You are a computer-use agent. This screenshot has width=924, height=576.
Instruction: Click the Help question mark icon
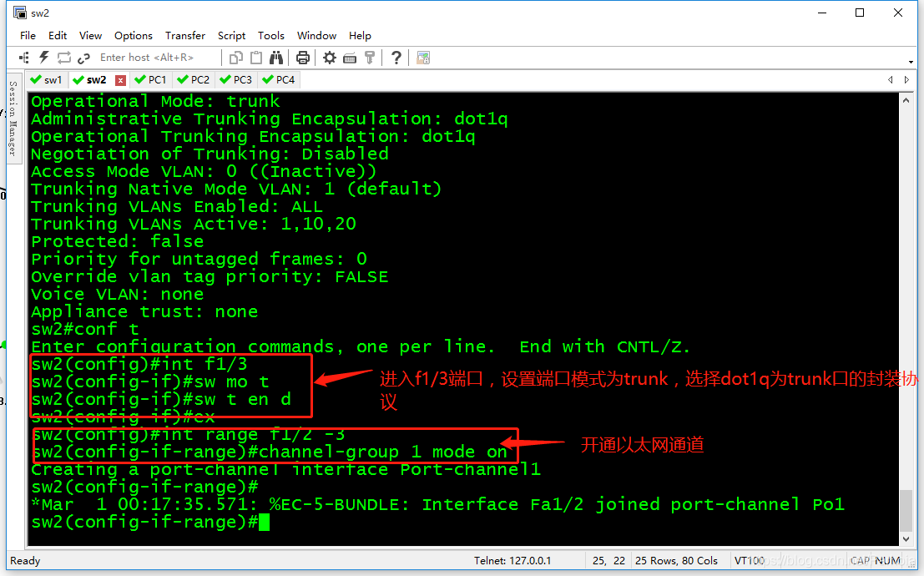tap(396, 58)
